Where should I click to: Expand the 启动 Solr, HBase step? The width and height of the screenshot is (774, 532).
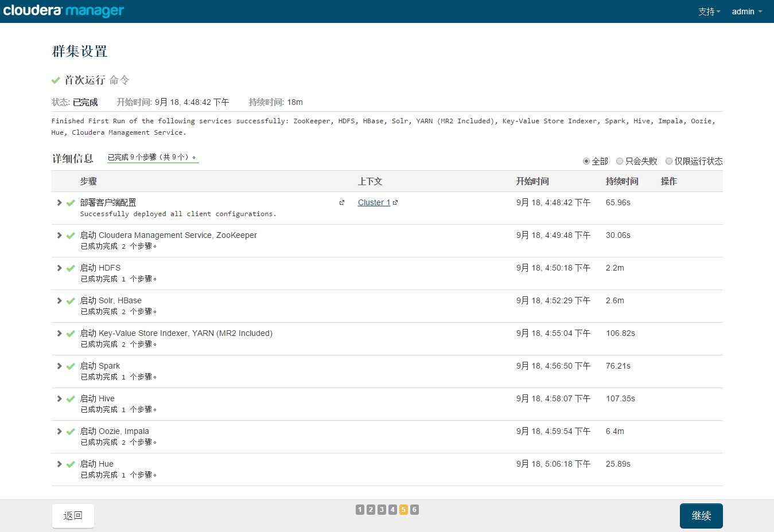pos(59,300)
